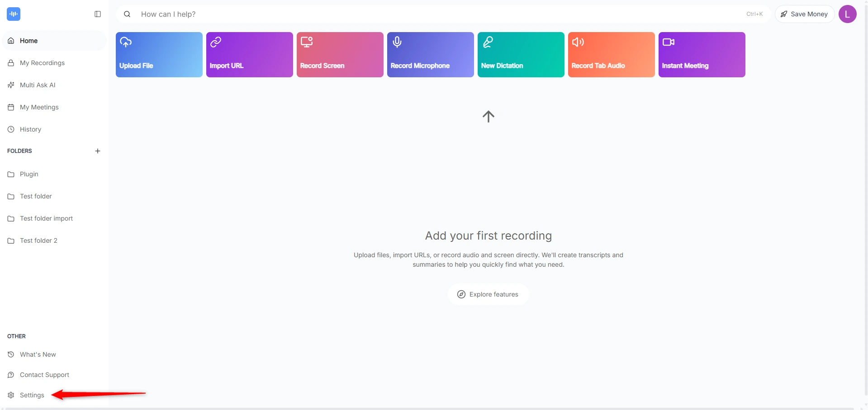Click the Upload File card icon
The height and width of the screenshot is (410, 868).
[126, 42]
